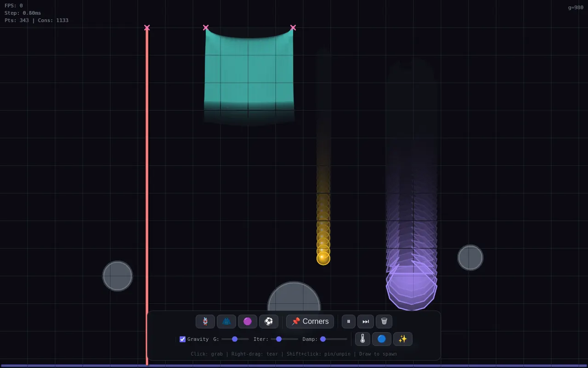Click the sparkles effect icon button
This screenshot has height=368, width=588.
click(x=403, y=339)
